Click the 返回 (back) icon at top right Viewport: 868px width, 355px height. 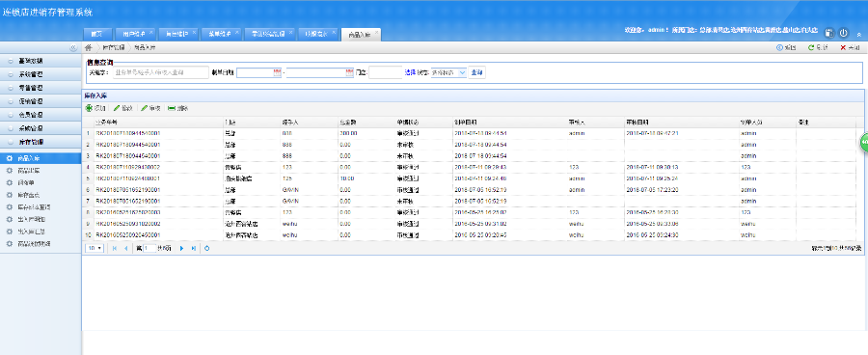[x=780, y=47]
